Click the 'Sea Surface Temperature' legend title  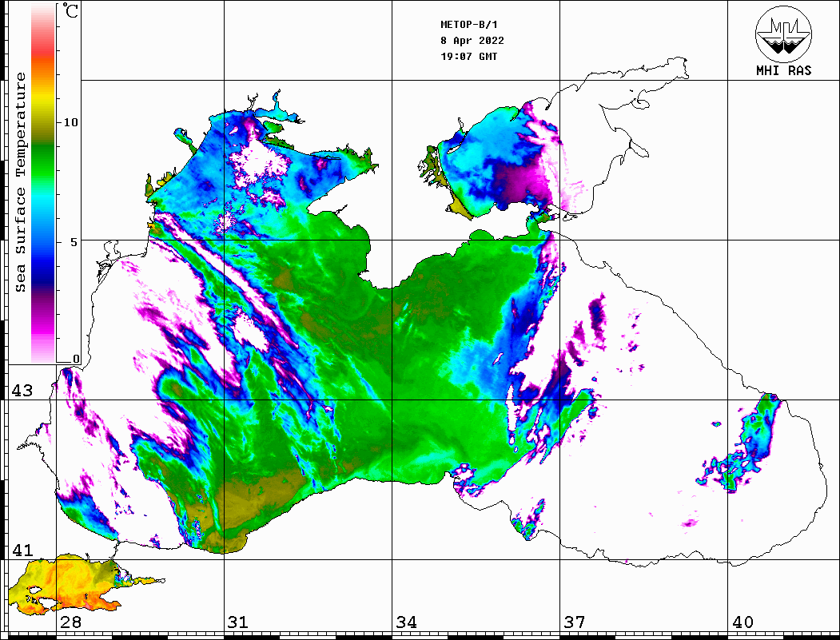pyautogui.click(x=20, y=182)
